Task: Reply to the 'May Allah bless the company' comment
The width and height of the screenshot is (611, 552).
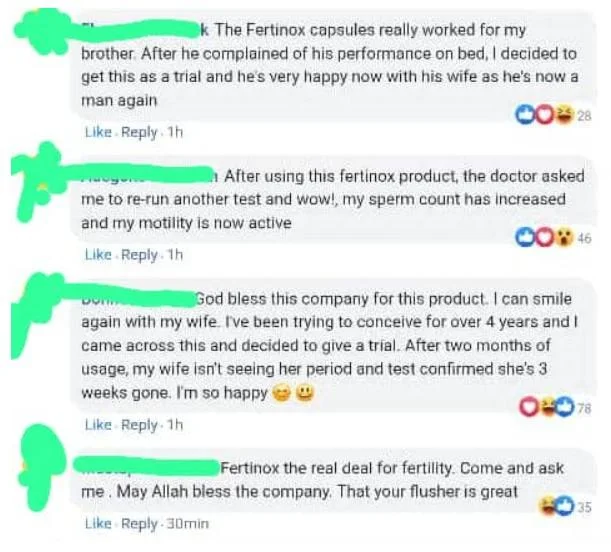Action: [139, 523]
